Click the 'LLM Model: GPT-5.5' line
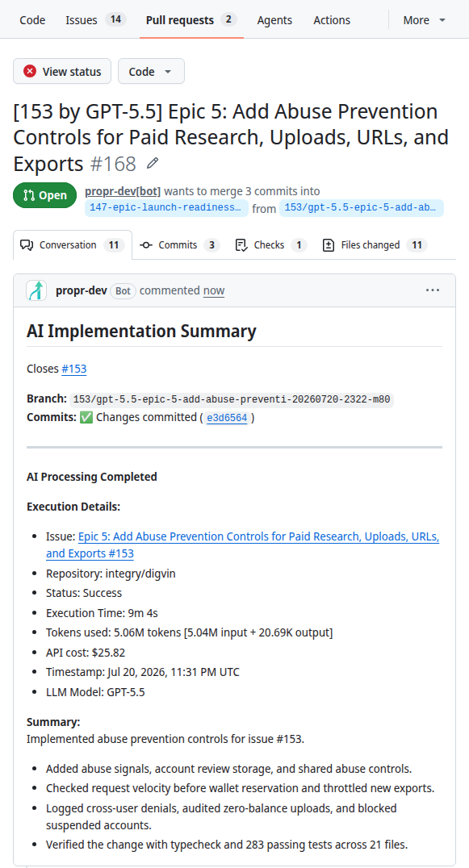This screenshot has height=868, width=469. click(x=96, y=692)
